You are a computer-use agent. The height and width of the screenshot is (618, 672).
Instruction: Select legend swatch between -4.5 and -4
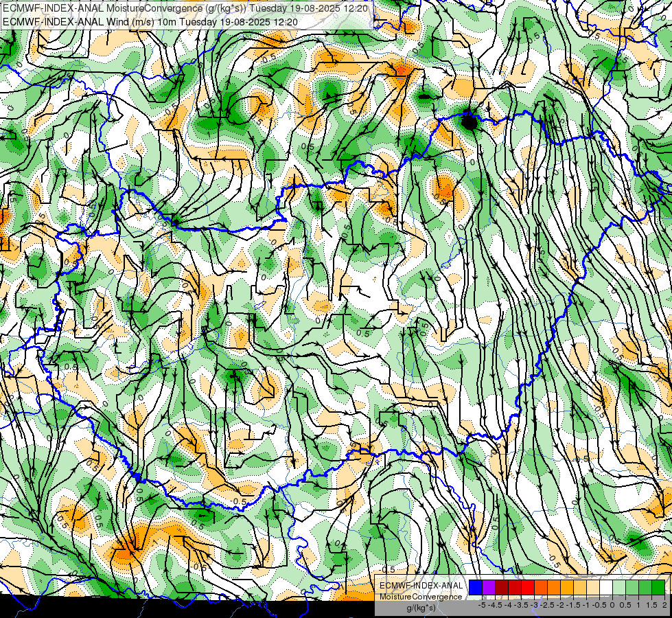(x=502, y=587)
